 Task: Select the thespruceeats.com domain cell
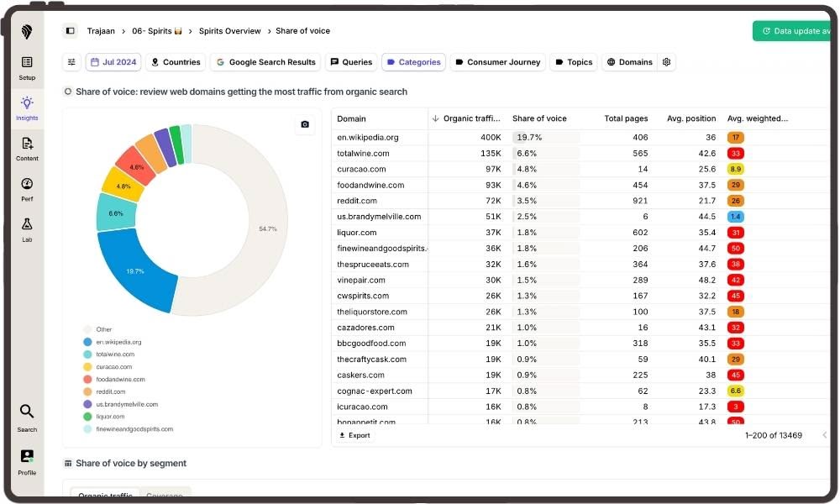381,264
